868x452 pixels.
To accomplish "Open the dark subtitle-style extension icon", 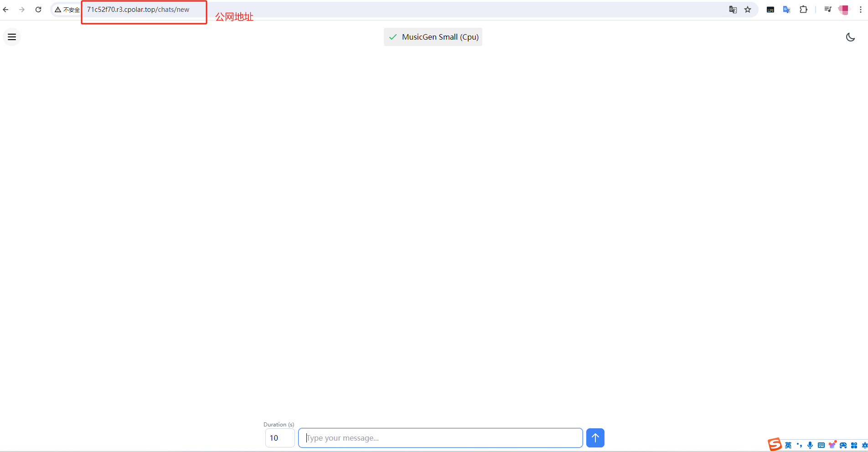I will [x=770, y=10].
